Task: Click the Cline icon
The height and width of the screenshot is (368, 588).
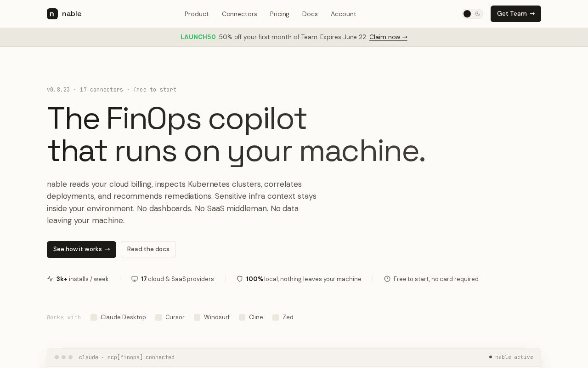Action: pos(242,317)
